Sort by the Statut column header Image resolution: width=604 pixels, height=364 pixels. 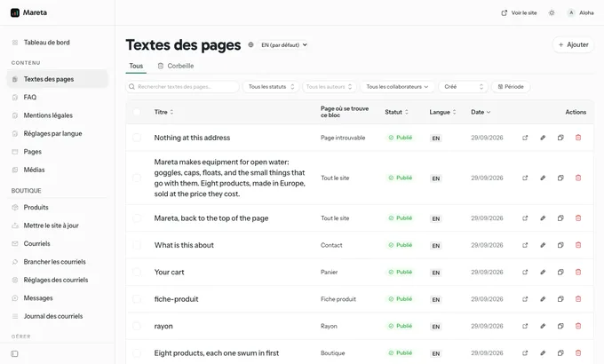click(x=396, y=112)
